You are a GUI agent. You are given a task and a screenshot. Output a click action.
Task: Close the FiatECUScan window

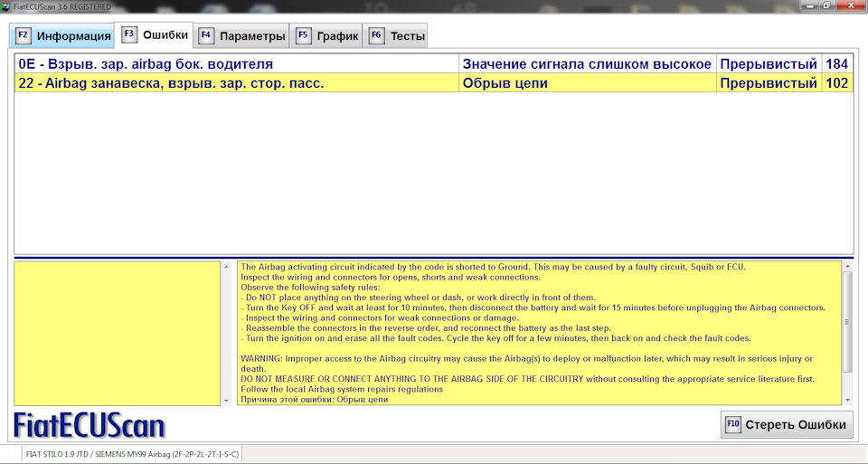click(x=851, y=5)
